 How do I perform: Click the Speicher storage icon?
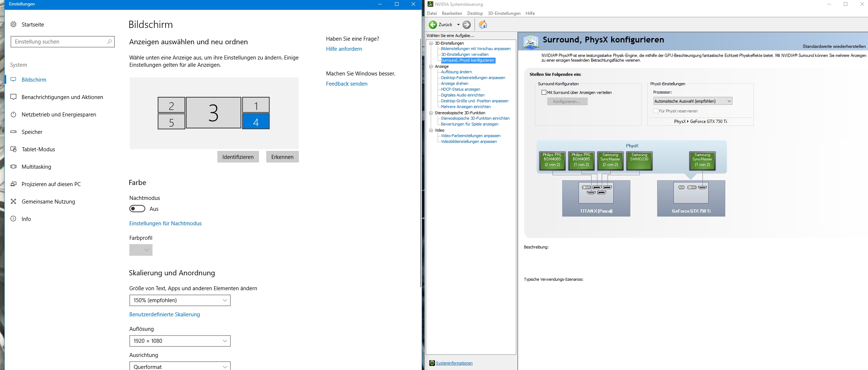point(13,132)
